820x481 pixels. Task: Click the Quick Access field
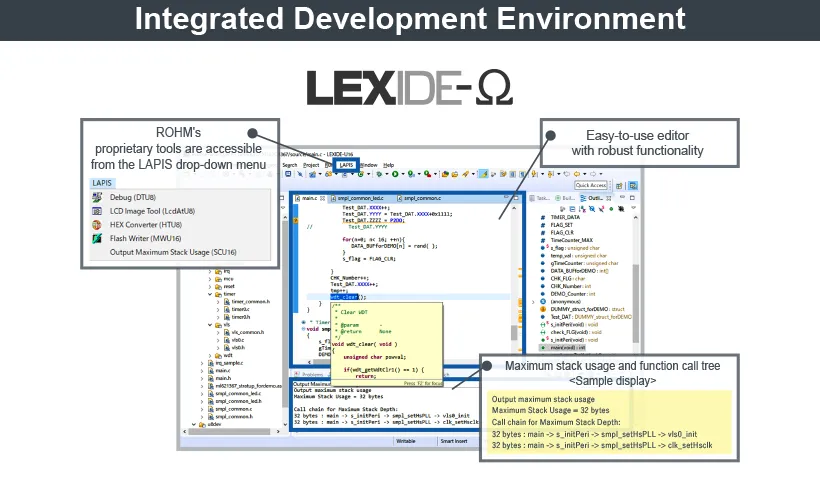[591, 185]
